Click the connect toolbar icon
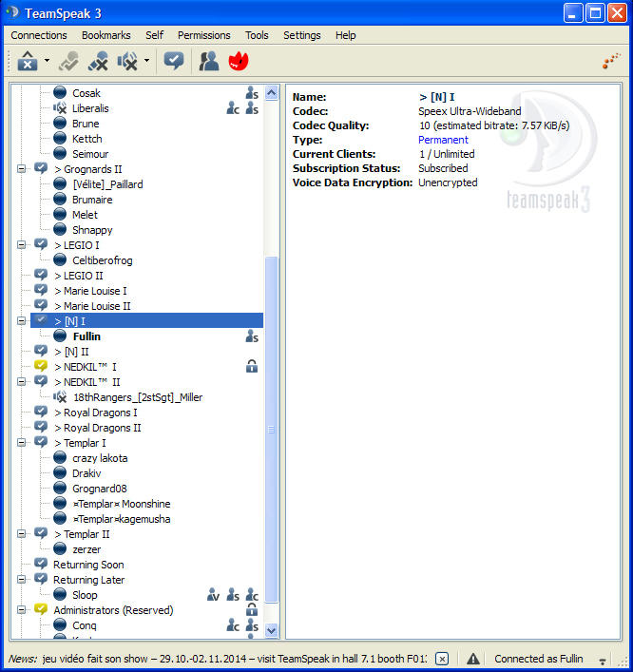 [69, 61]
